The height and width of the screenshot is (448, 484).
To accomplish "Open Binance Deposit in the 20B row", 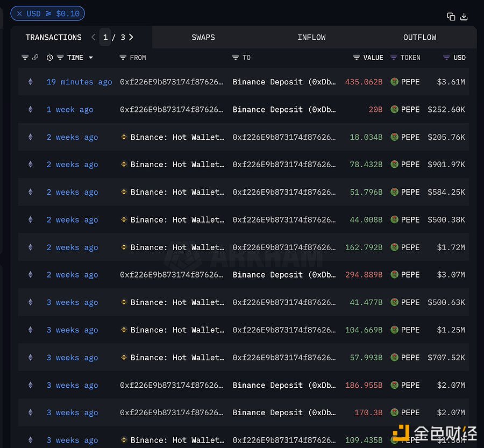I will pyautogui.click(x=284, y=110).
